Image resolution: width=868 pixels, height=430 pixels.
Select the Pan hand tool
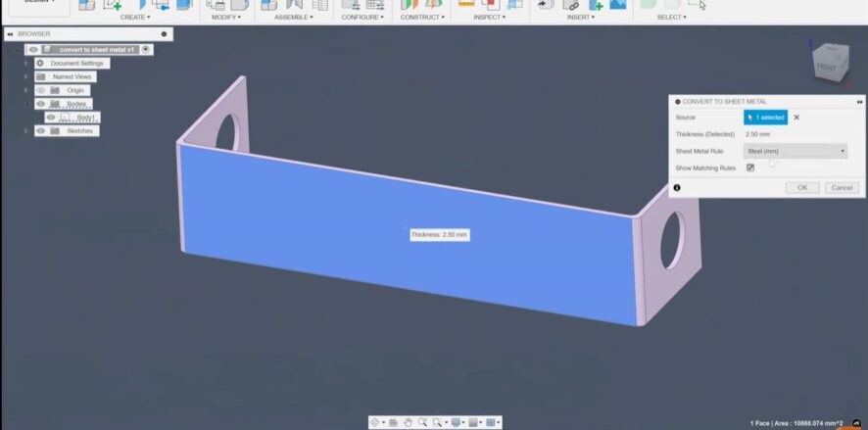(408, 422)
